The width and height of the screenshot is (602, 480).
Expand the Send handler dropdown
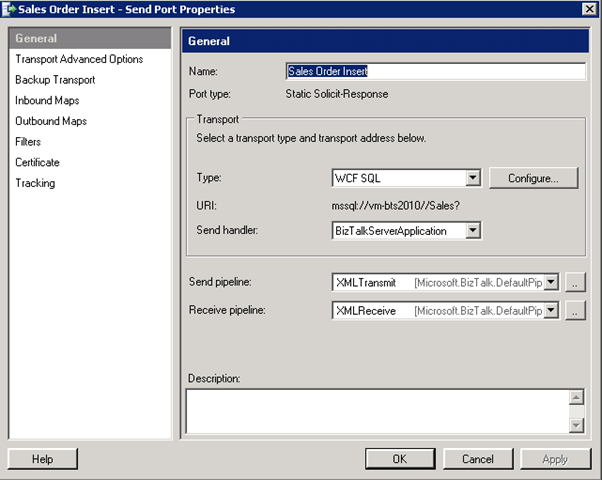point(473,230)
